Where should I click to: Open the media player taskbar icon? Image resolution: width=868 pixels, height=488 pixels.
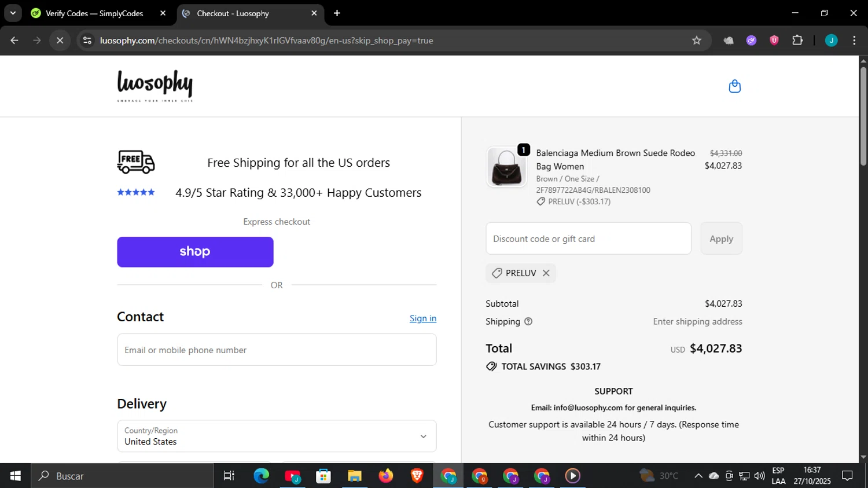click(x=572, y=476)
